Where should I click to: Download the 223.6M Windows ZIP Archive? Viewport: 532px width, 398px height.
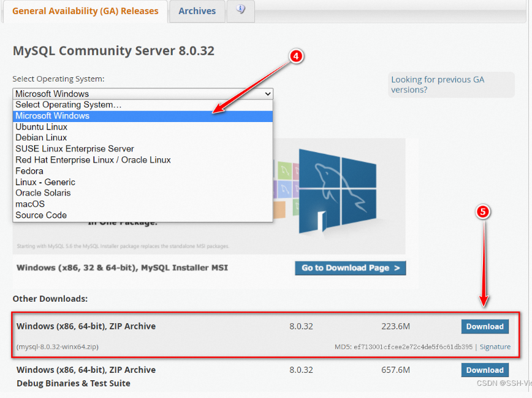[x=484, y=326]
